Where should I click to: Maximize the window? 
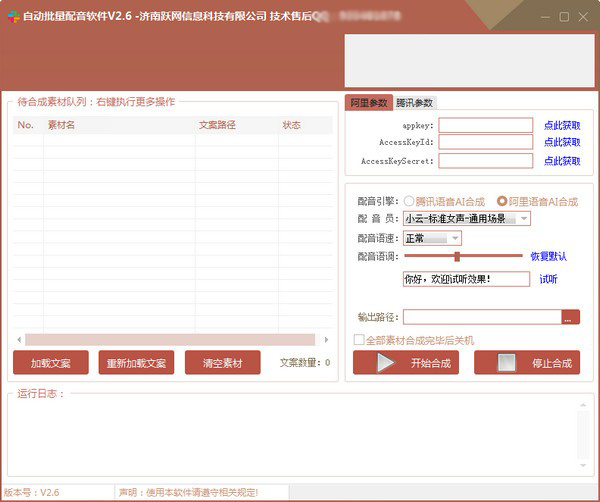tap(564, 17)
